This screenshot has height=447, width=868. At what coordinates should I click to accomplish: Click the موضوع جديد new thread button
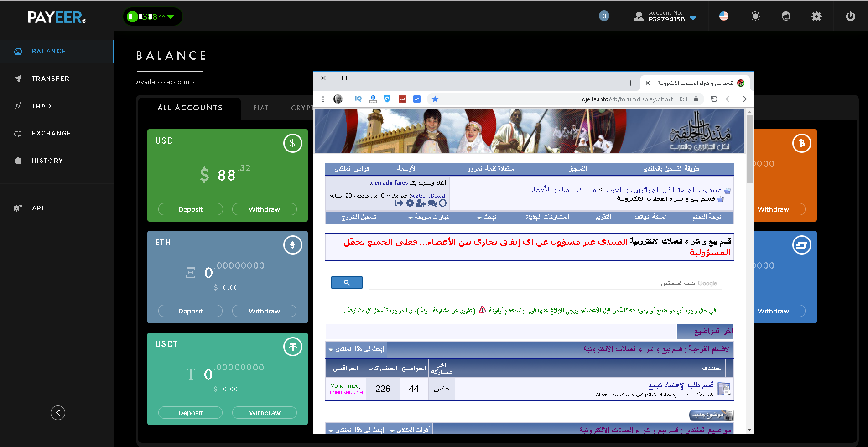(x=712, y=415)
